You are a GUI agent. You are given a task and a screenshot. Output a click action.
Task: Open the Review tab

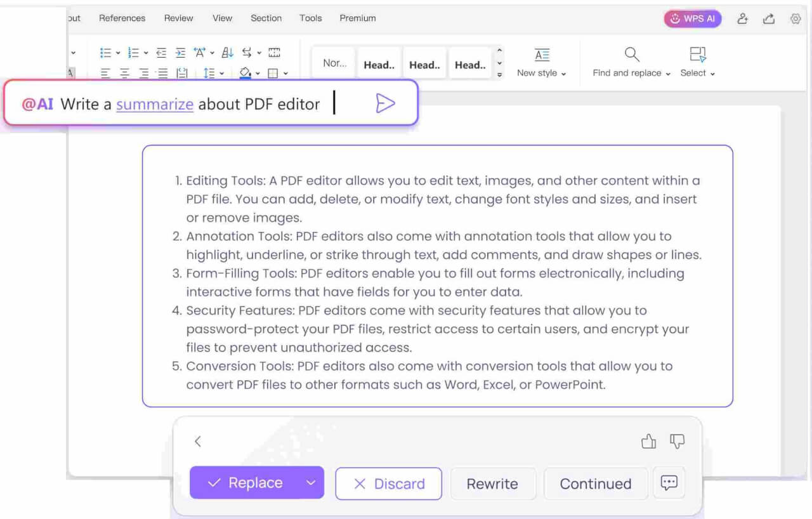[178, 18]
